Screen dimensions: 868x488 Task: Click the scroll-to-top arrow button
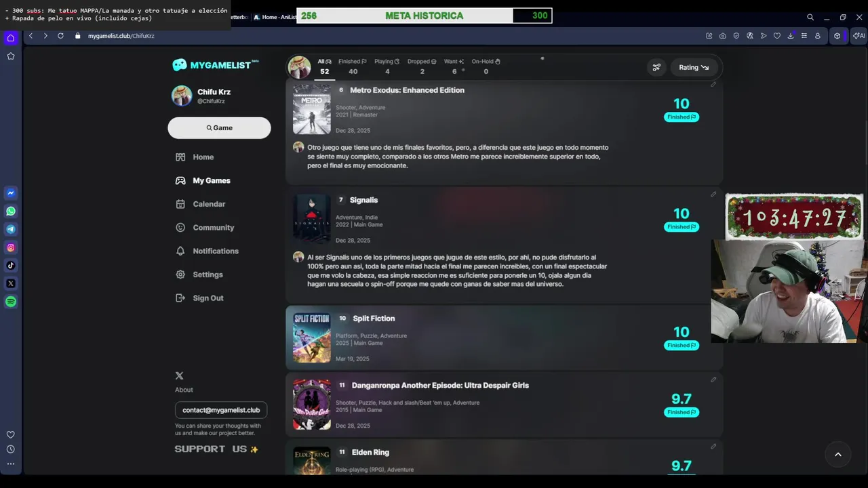(x=837, y=455)
